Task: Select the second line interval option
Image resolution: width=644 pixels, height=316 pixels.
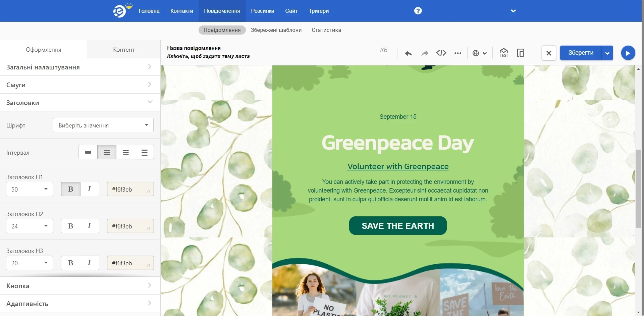Action: point(107,152)
